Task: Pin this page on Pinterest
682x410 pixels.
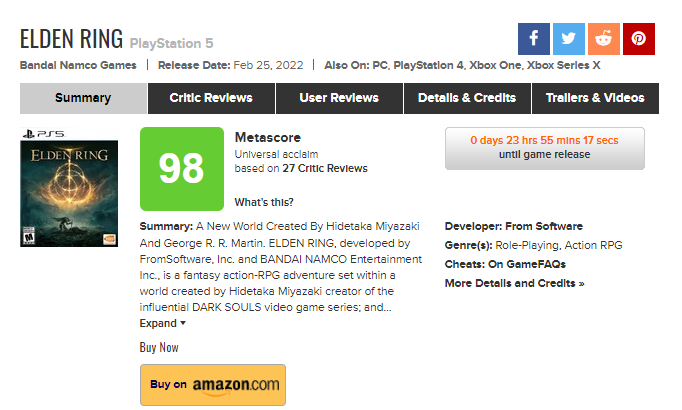Action: pyautogui.click(x=638, y=38)
